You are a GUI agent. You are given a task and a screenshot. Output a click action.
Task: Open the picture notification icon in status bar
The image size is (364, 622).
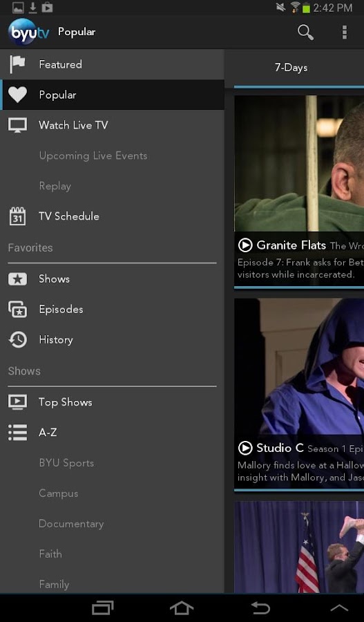click(x=18, y=7)
